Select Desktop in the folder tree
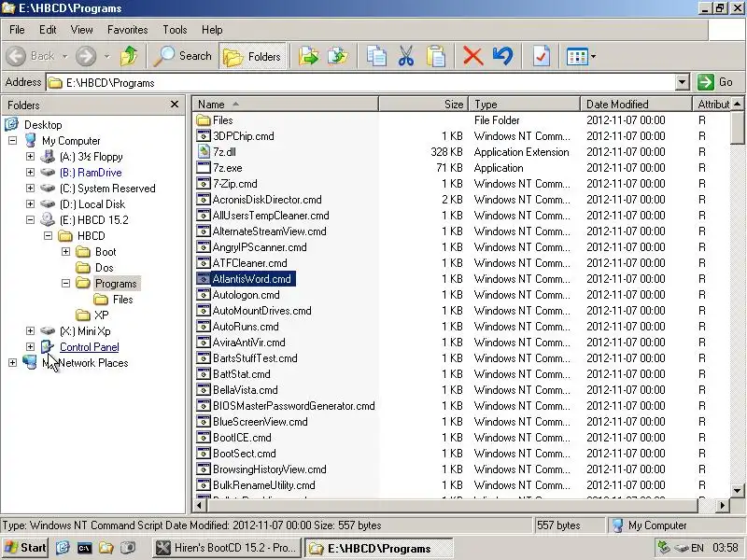747x560 pixels. pyautogui.click(x=43, y=125)
